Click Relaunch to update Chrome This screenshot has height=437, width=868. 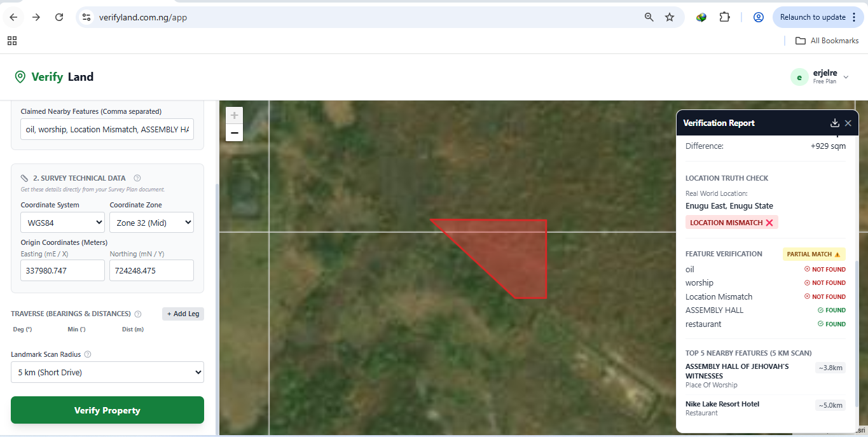(818, 17)
